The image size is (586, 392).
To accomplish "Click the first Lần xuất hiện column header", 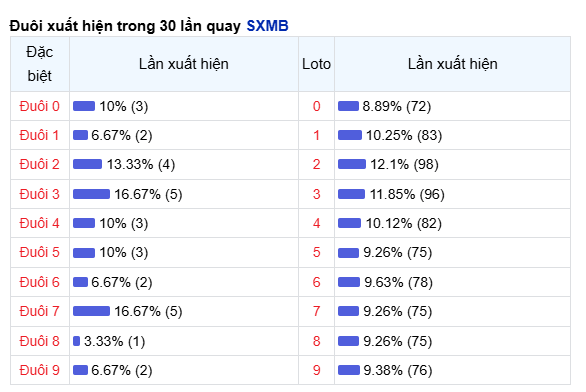I will (x=184, y=64).
